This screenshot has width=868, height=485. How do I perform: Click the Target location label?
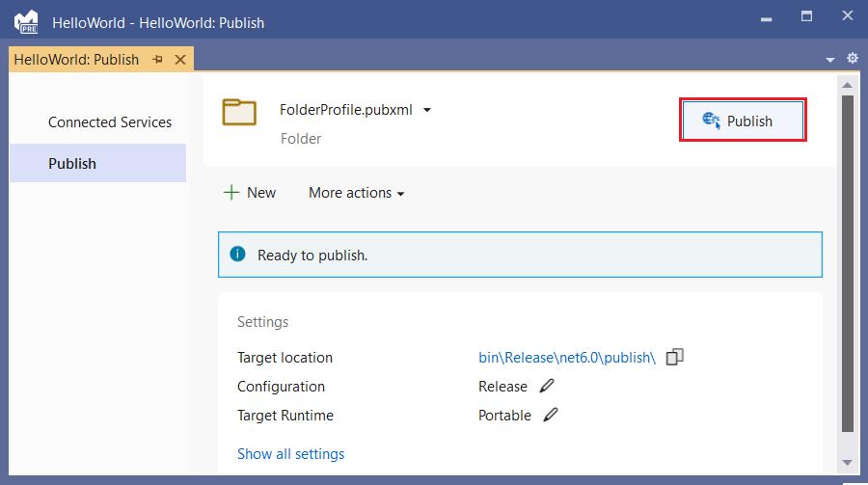[x=285, y=358]
